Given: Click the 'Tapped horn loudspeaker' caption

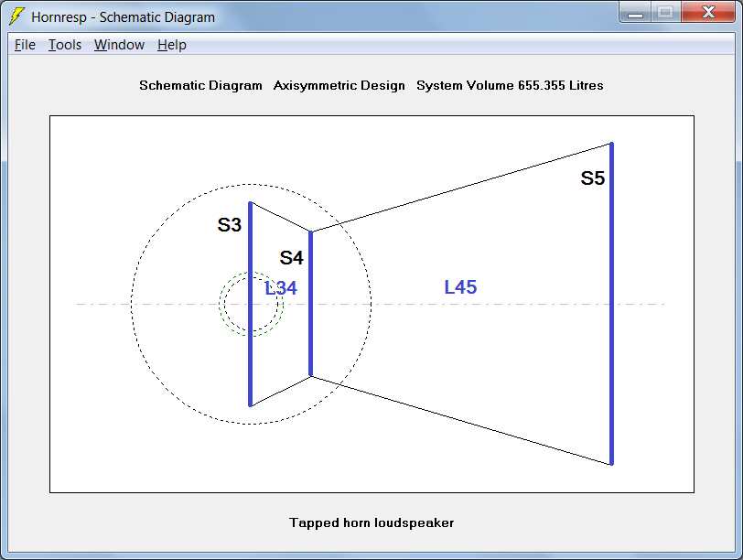Looking at the screenshot, I should (371, 522).
